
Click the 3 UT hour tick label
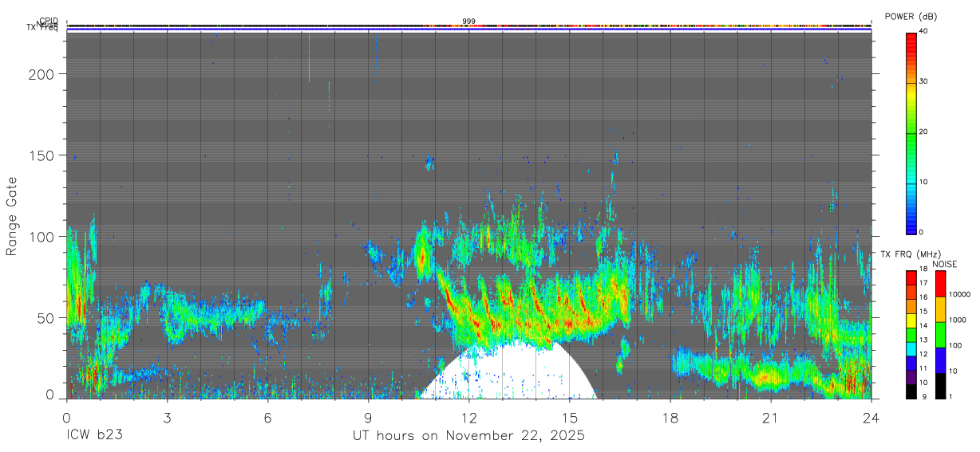[x=167, y=418]
